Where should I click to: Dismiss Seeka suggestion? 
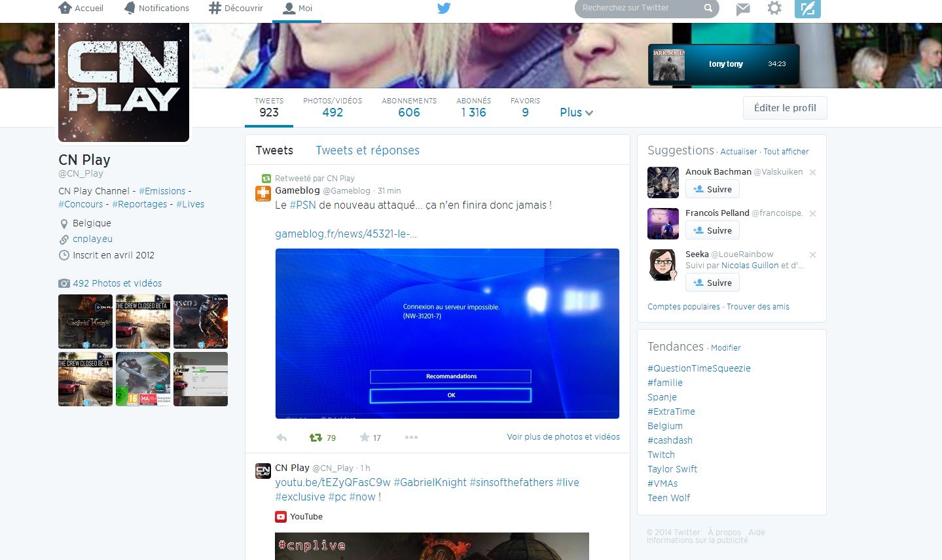[x=812, y=255]
